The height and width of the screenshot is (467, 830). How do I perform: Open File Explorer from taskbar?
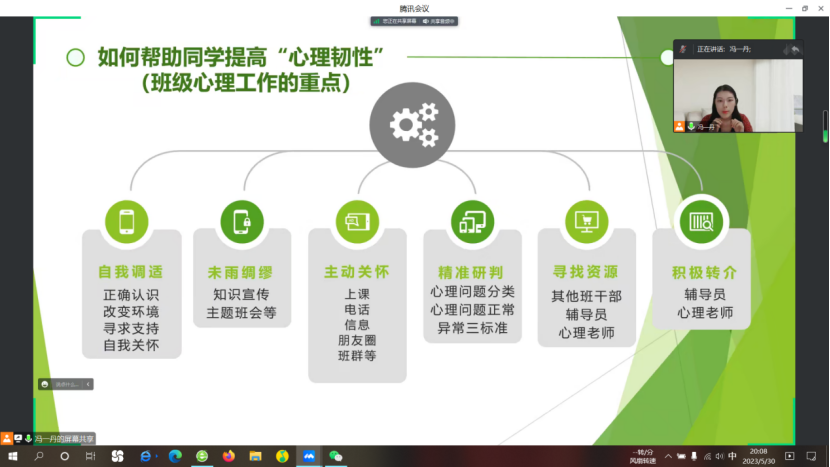(x=255, y=456)
